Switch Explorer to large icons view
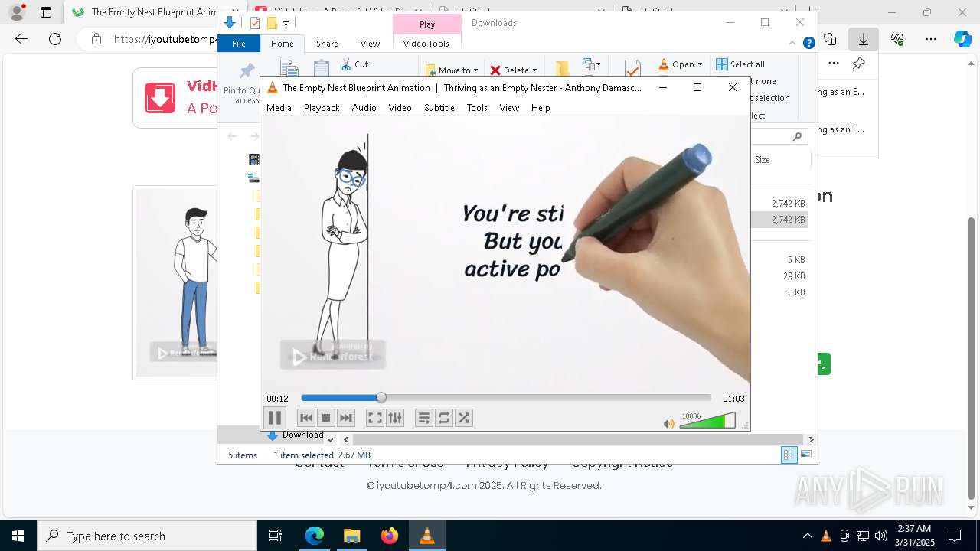 (x=806, y=455)
